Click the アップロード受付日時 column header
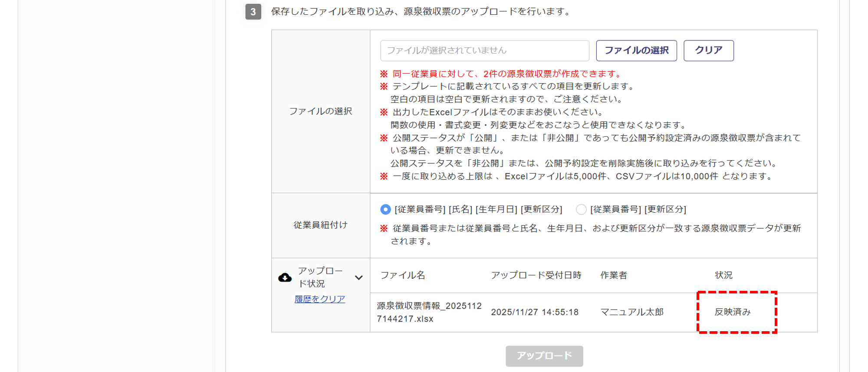Screen dimensions: 868x372 coord(536,275)
